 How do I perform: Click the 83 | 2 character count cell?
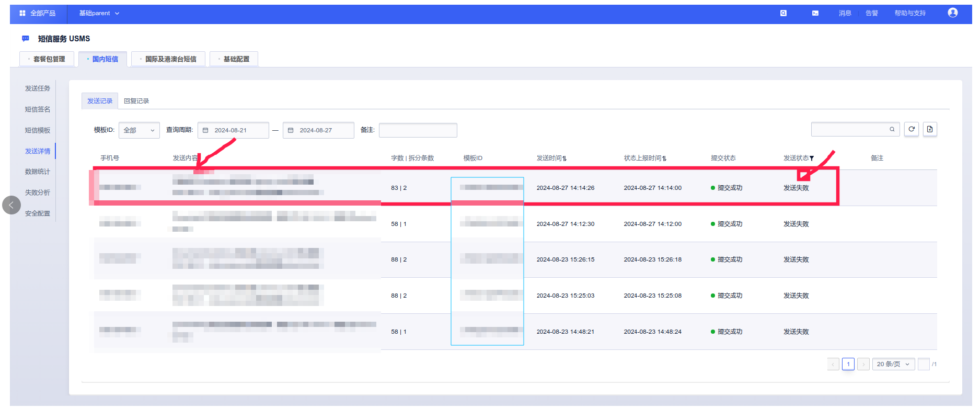point(399,188)
